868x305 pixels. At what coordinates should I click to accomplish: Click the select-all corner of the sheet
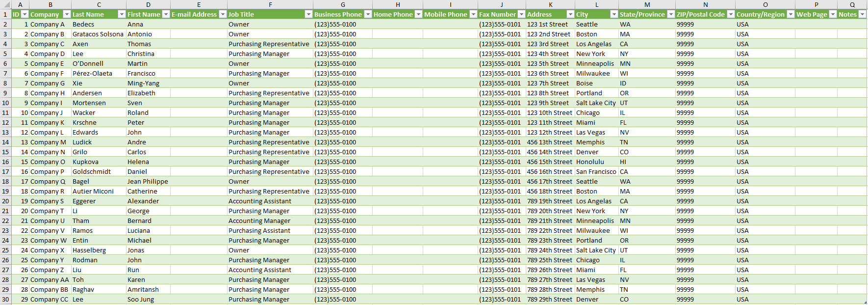(5, 4)
